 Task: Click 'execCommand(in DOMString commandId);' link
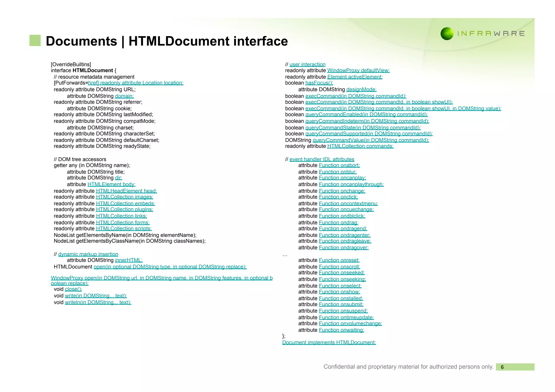click(x=356, y=96)
